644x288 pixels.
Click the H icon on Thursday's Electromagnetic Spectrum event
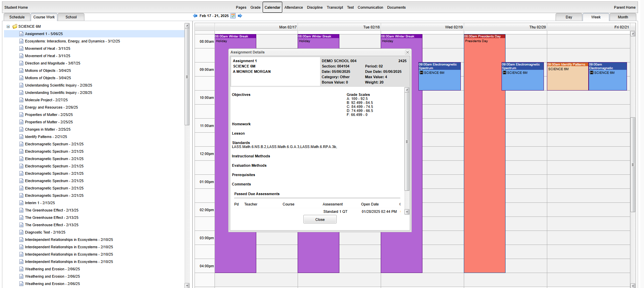tap(505, 73)
